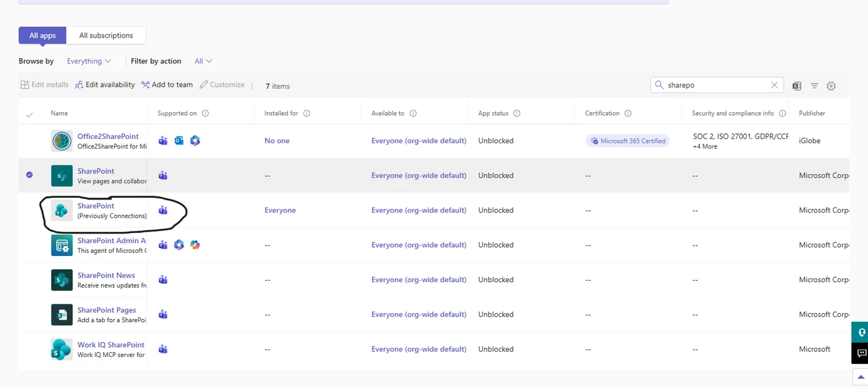Open the Office2SharePoint app link
The width and height of the screenshot is (868, 388).
coord(108,136)
